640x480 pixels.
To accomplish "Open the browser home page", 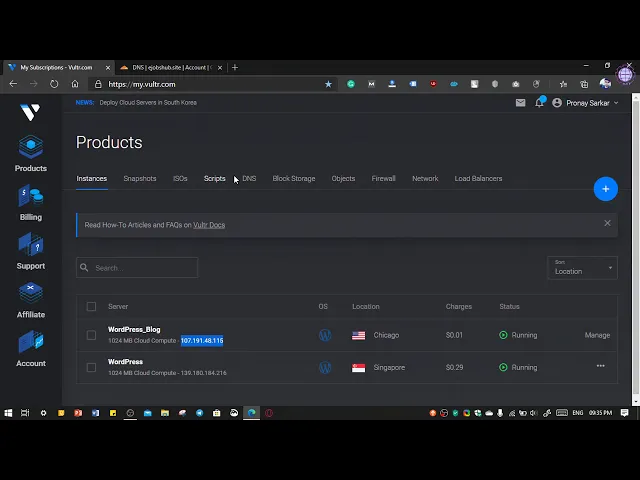I will 75,84.
